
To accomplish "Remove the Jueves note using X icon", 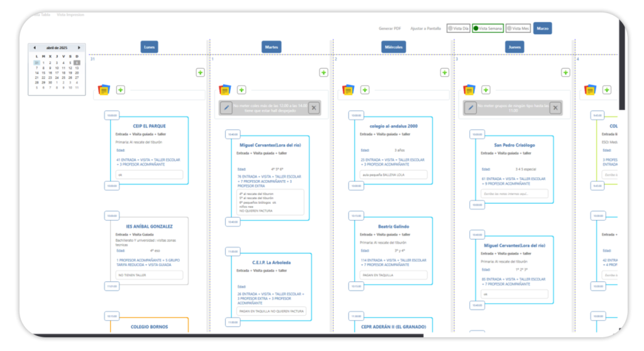I will click(x=555, y=108).
